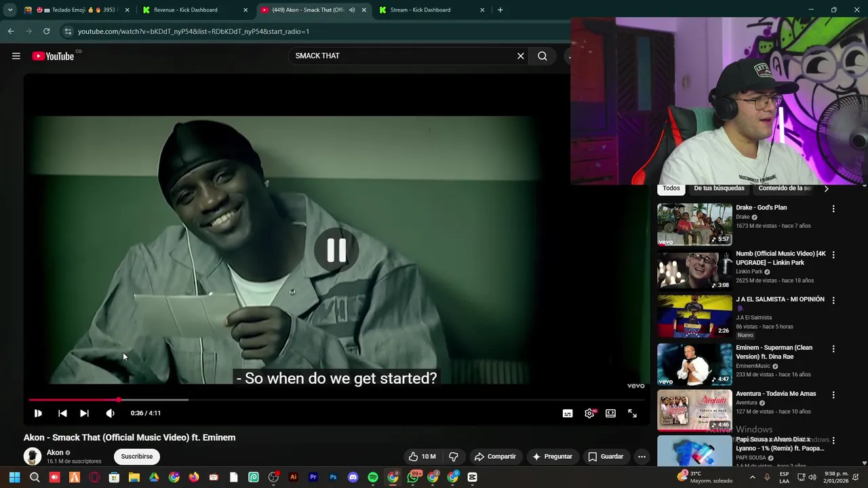Click the Preguntar button
The height and width of the screenshot is (488, 868).
coord(552,457)
